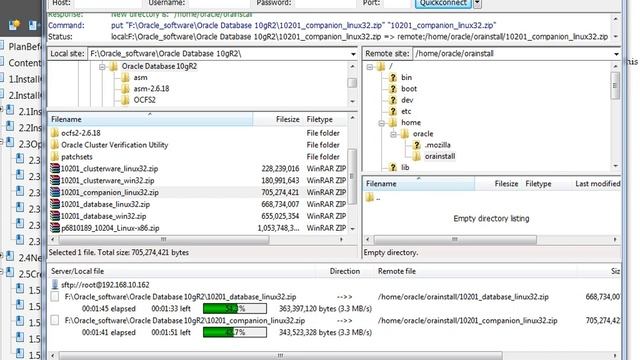Viewport: 640px width, 360px height.
Task: Select Oracle Cluster Verification Utility folder
Action: click(114, 145)
